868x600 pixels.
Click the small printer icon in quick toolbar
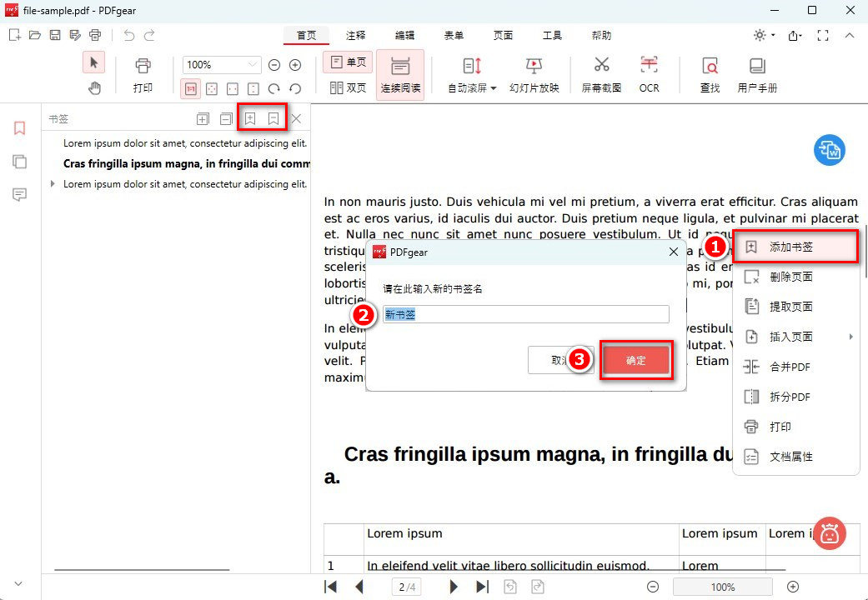click(95, 36)
